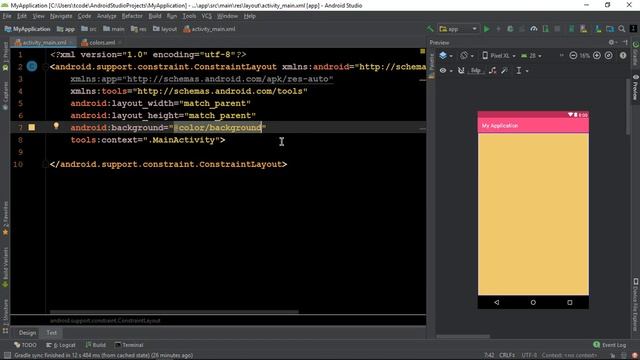Click the intention lightbulb on line 7

[x=56, y=126]
